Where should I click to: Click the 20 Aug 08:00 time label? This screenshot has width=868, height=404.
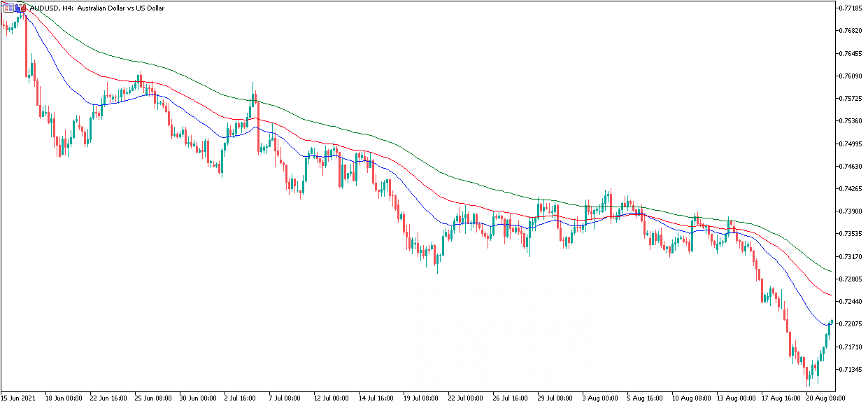tap(825, 398)
